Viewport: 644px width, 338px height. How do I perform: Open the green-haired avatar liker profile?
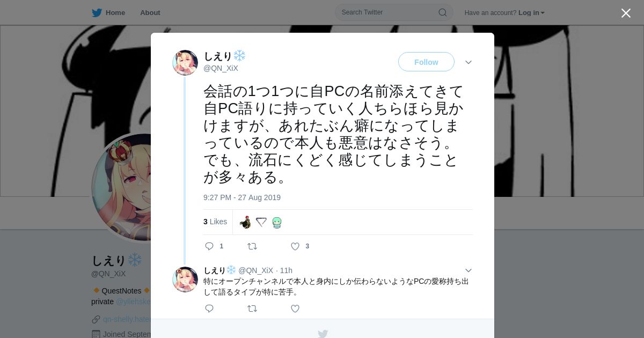(x=277, y=222)
